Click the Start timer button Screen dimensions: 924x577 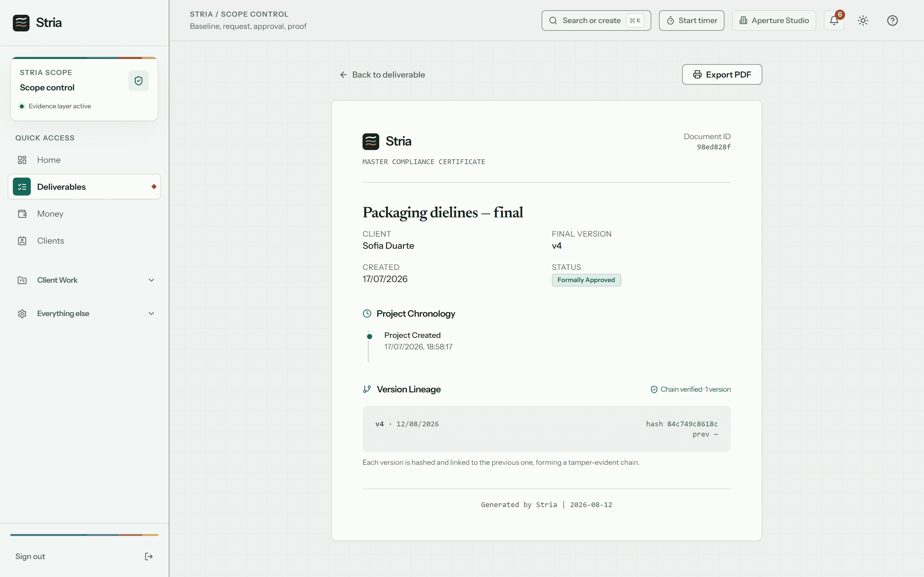point(691,21)
